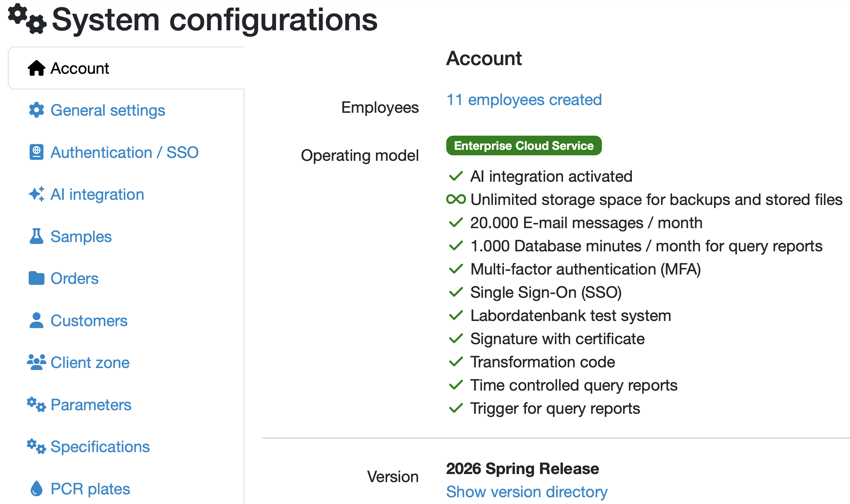Screen dimensions: 850x504
Task: Click the Authentication / SSO passport icon
Action: pyautogui.click(x=36, y=152)
